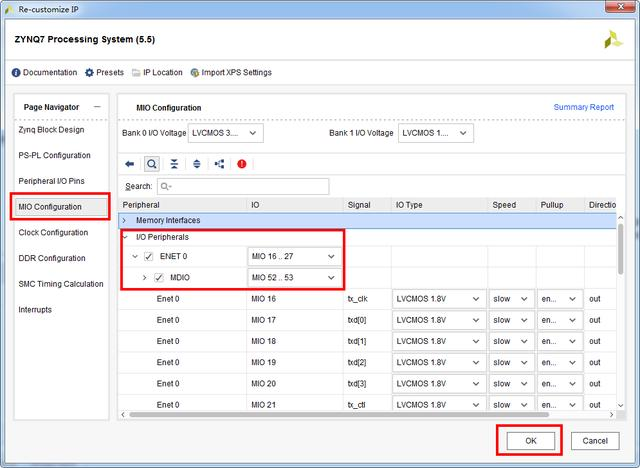640x468 pixels.
Task: Select MIO Configuration page
Action: tap(60, 207)
